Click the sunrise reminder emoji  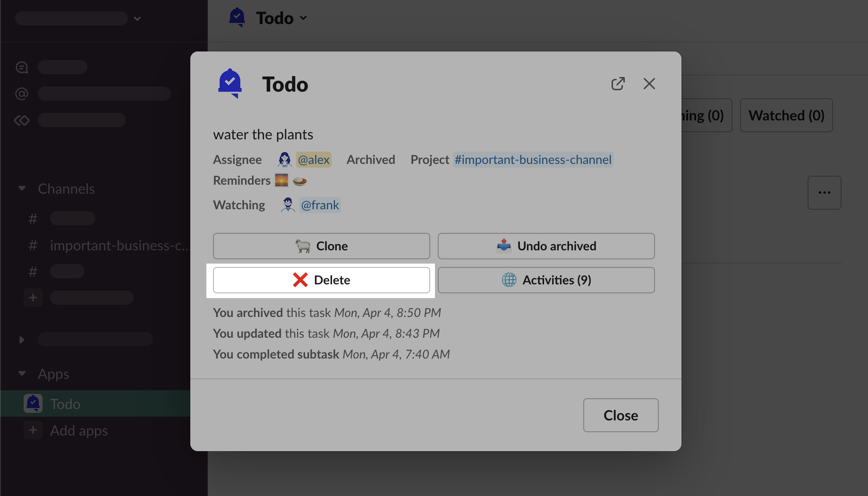(x=281, y=180)
